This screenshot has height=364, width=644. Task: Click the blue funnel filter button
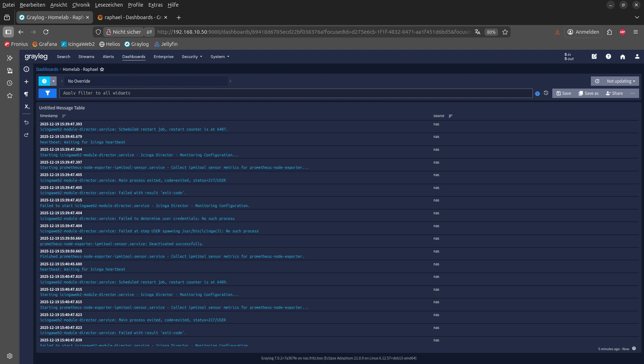(x=48, y=93)
